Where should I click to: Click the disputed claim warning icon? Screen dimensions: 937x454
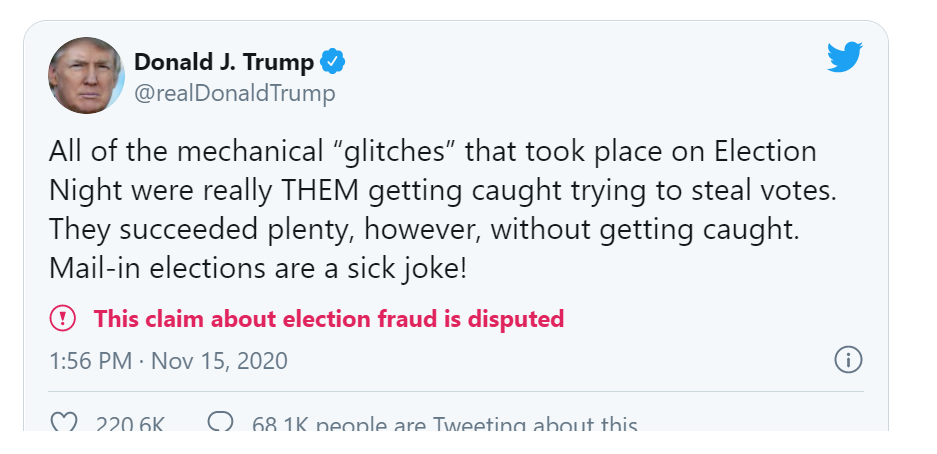[x=62, y=319]
